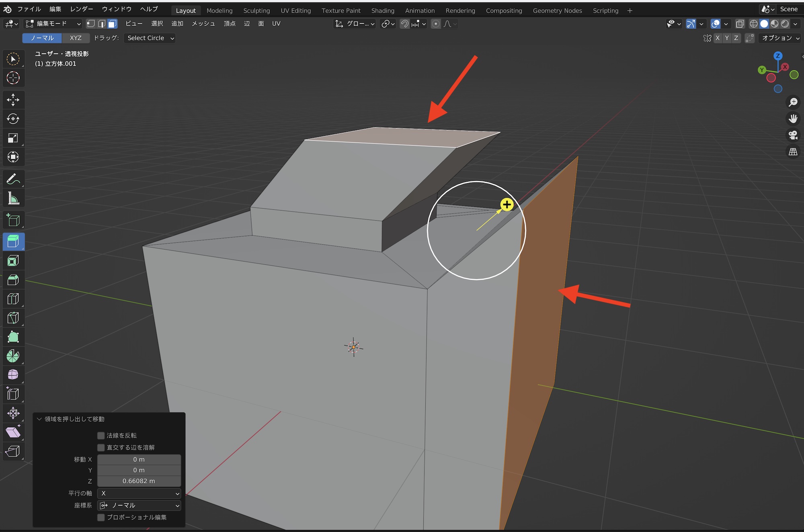Click the 移動 Z value field
Screen dimensions: 804x532
point(139,481)
